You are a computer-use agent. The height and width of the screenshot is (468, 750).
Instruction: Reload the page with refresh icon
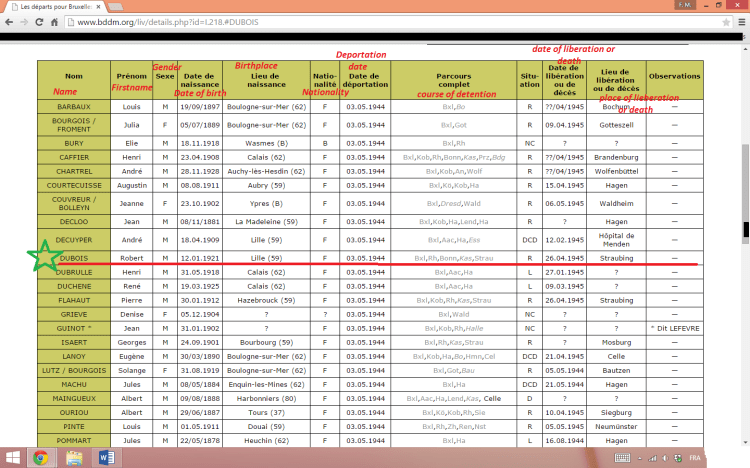tap(39, 22)
